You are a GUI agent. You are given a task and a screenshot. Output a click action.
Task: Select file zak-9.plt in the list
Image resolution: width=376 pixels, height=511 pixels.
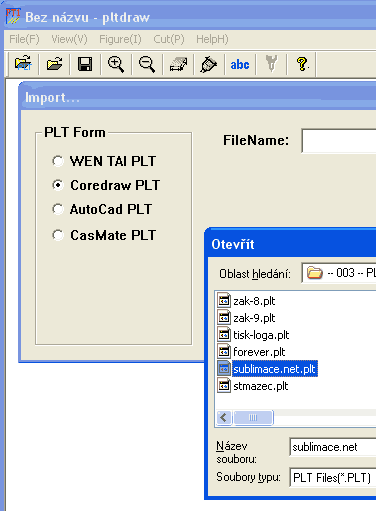(x=254, y=318)
